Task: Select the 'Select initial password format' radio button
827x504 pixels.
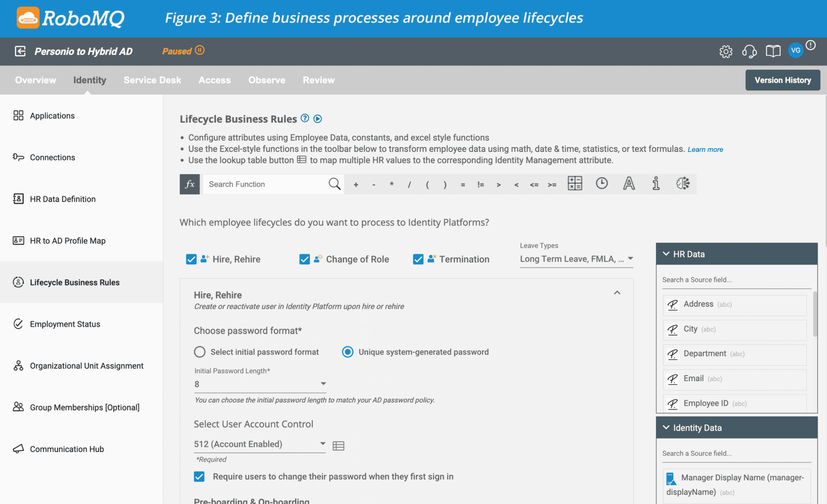Action: tap(200, 352)
